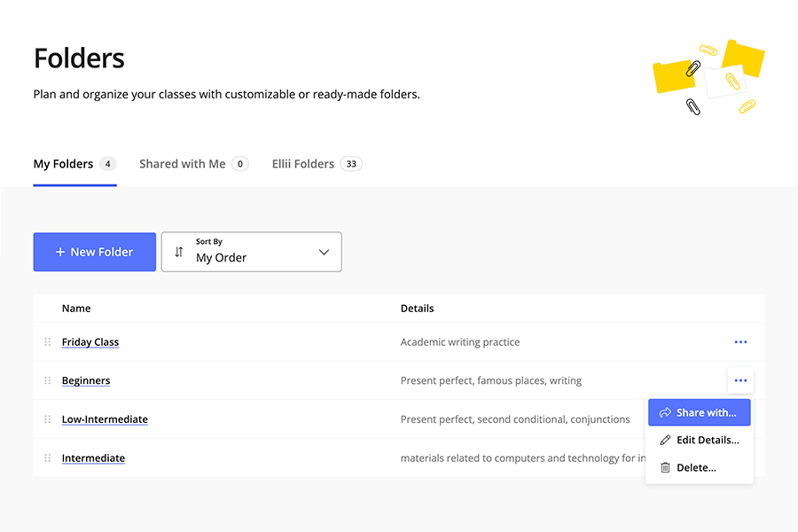Screen dimensions: 798x532
Task: Click the share arrow icon in Share with option
Action: coord(665,411)
